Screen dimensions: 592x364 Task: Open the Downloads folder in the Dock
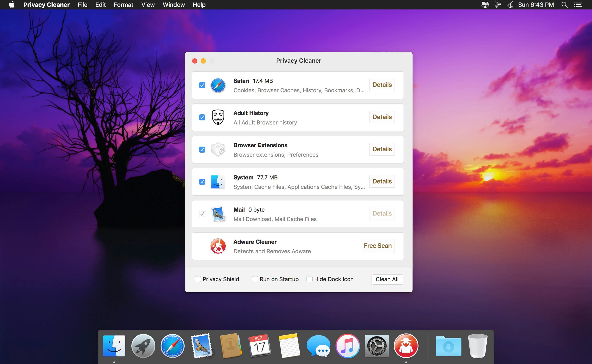(449, 346)
